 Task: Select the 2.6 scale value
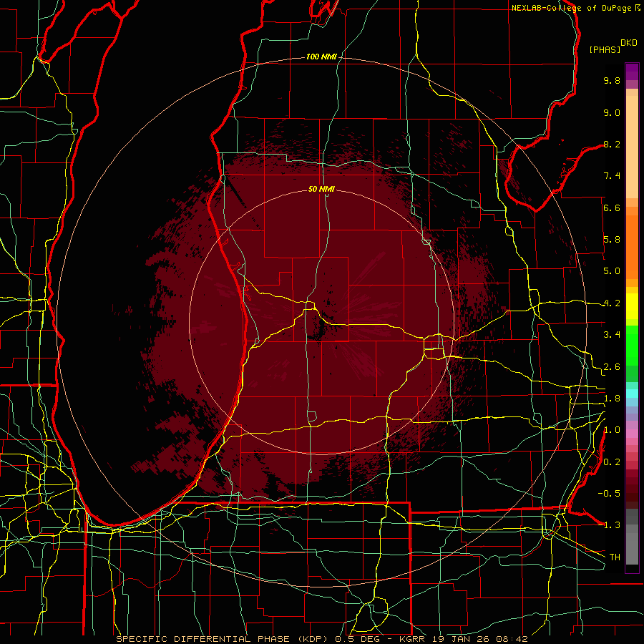tap(612, 367)
